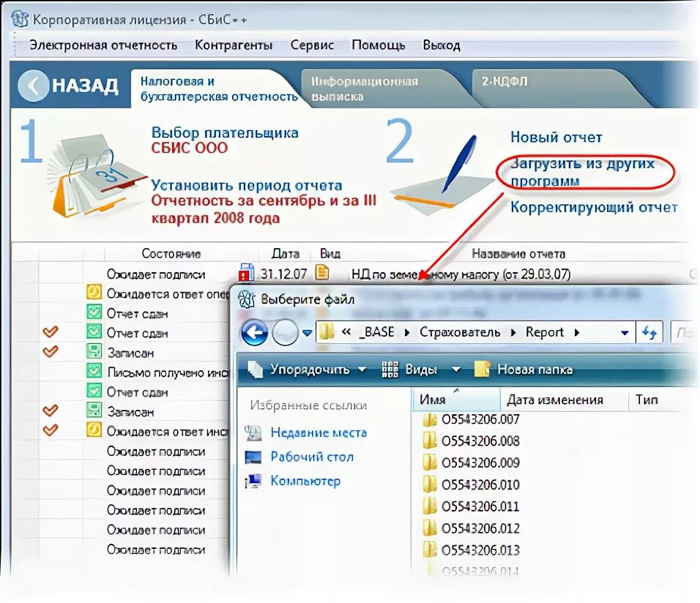
Task: Go back with the НАЗАД arrow icon
Action: click(x=34, y=85)
